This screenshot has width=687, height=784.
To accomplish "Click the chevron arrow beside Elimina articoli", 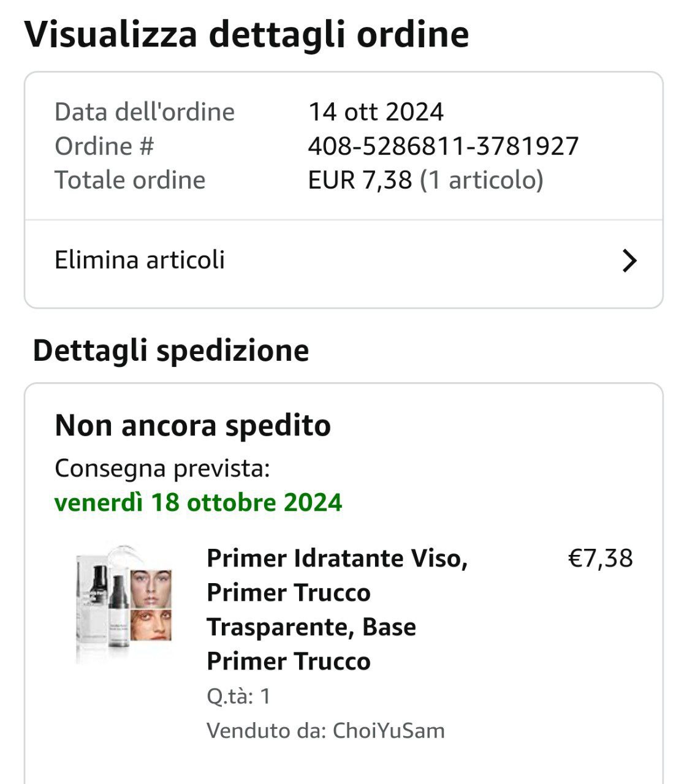I will click(629, 261).
